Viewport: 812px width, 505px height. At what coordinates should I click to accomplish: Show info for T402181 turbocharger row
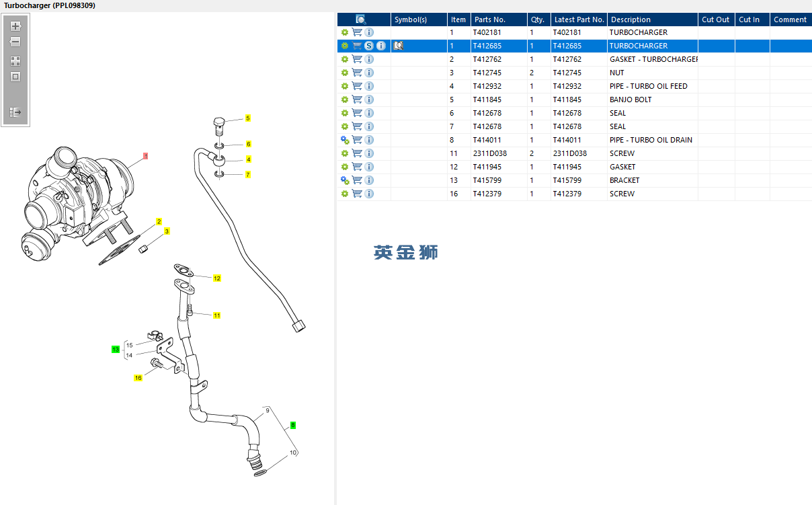pyautogui.click(x=369, y=32)
